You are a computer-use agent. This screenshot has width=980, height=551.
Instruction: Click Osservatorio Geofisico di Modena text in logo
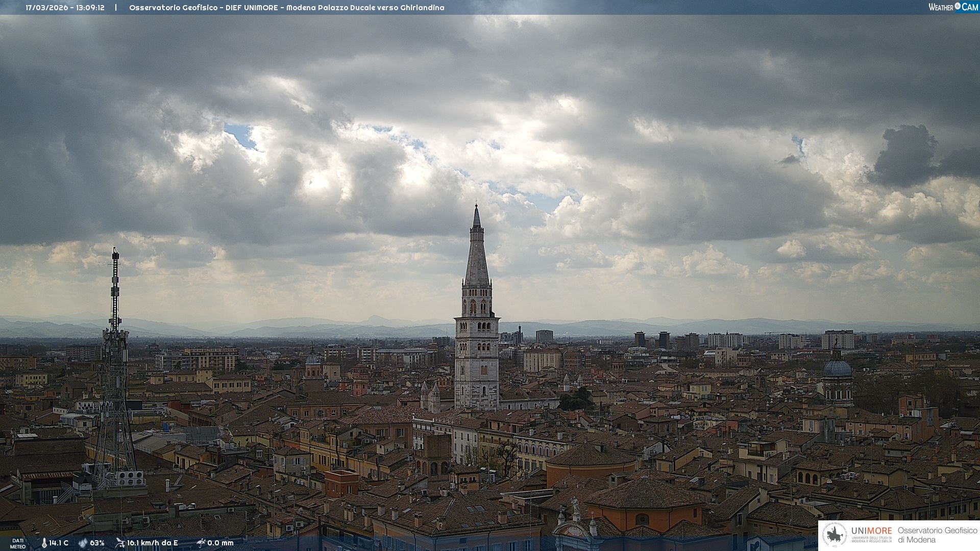point(937,535)
